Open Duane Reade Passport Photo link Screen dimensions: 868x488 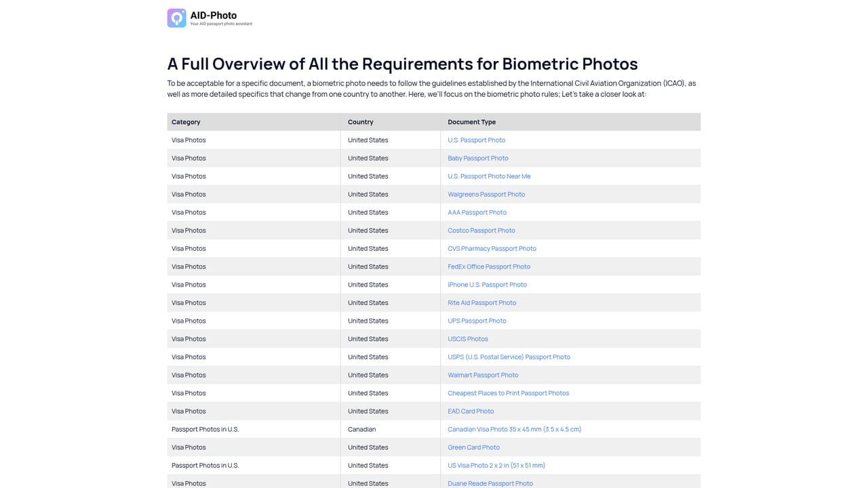[490, 483]
